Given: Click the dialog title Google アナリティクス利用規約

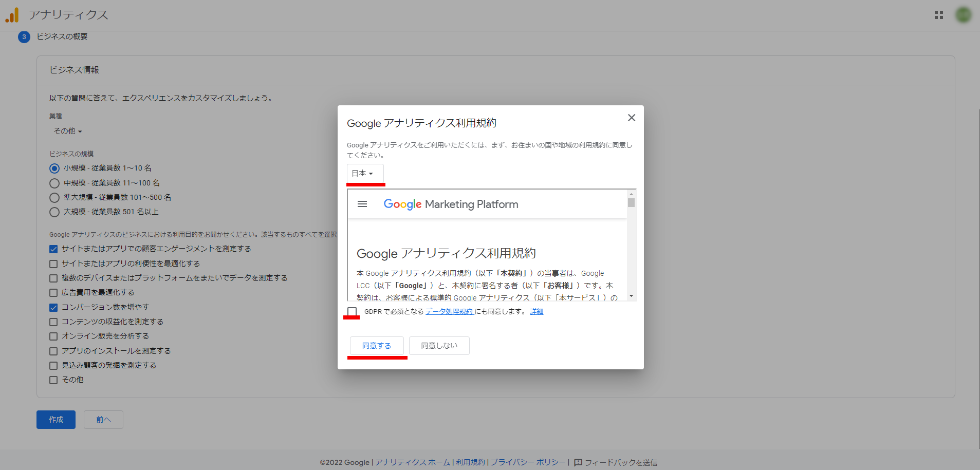Looking at the screenshot, I should point(421,123).
